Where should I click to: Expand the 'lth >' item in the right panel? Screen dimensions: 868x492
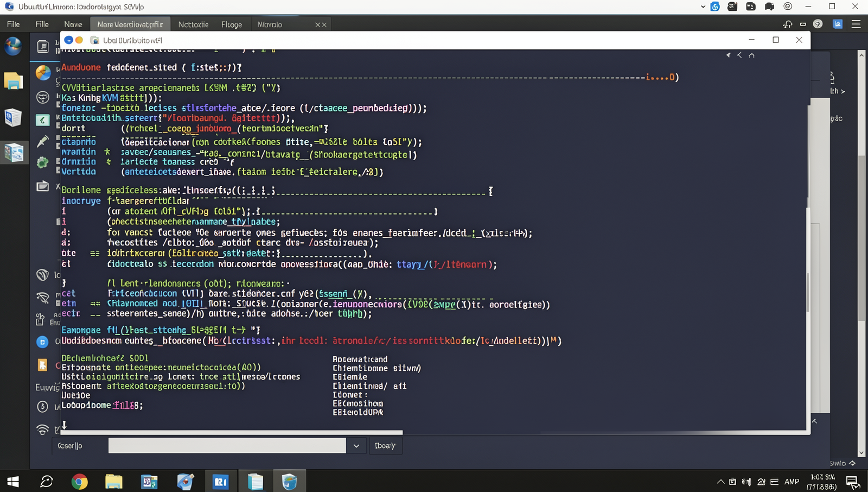point(837,91)
